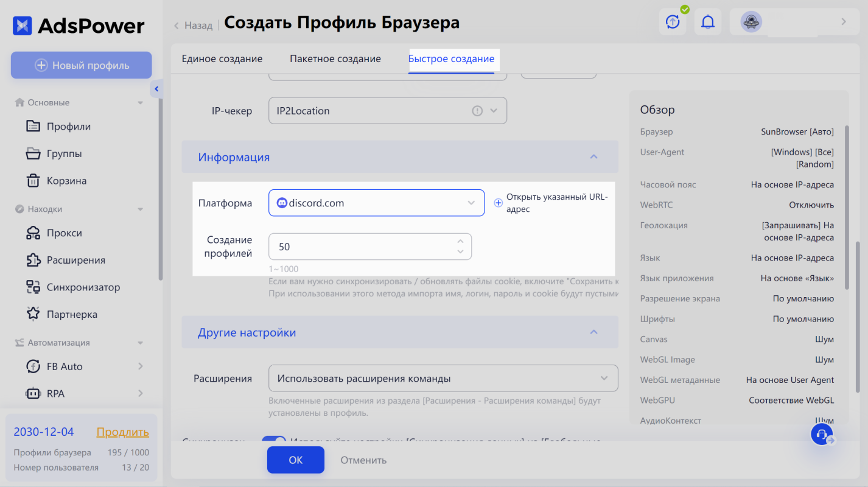Click the Discord icon in Платформа field
Viewport: 868px width, 487px height.
coord(282,203)
